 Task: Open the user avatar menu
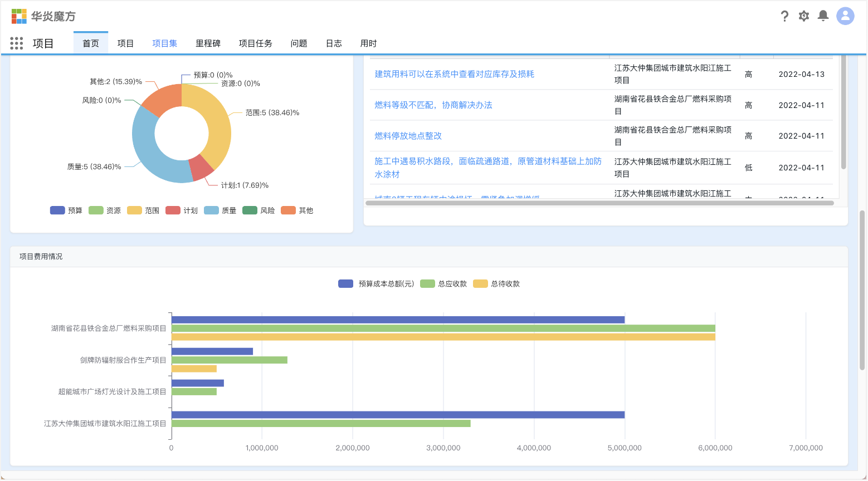coord(845,16)
